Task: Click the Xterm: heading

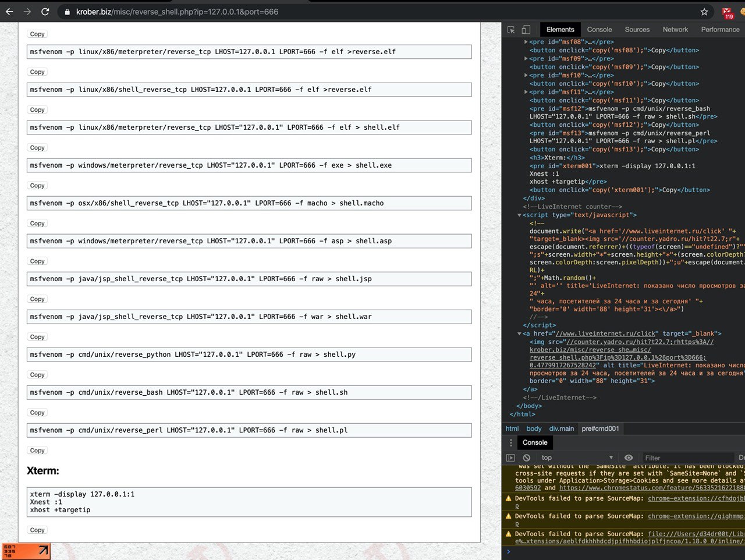Action: click(x=43, y=471)
